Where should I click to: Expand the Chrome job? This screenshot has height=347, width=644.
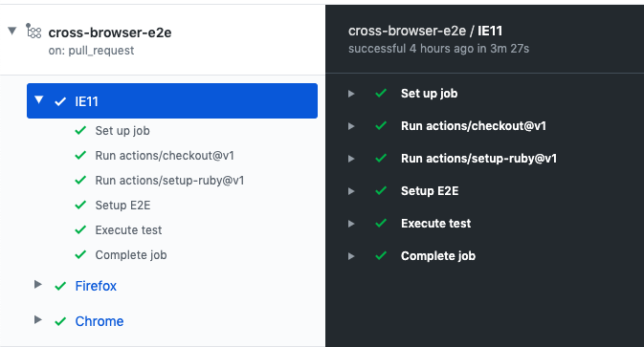(37, 319)
